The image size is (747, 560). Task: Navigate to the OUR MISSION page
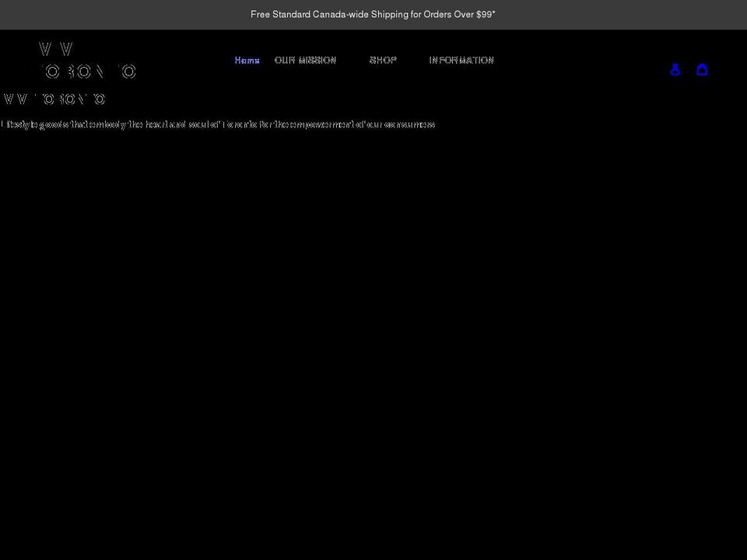pos(304,60)
